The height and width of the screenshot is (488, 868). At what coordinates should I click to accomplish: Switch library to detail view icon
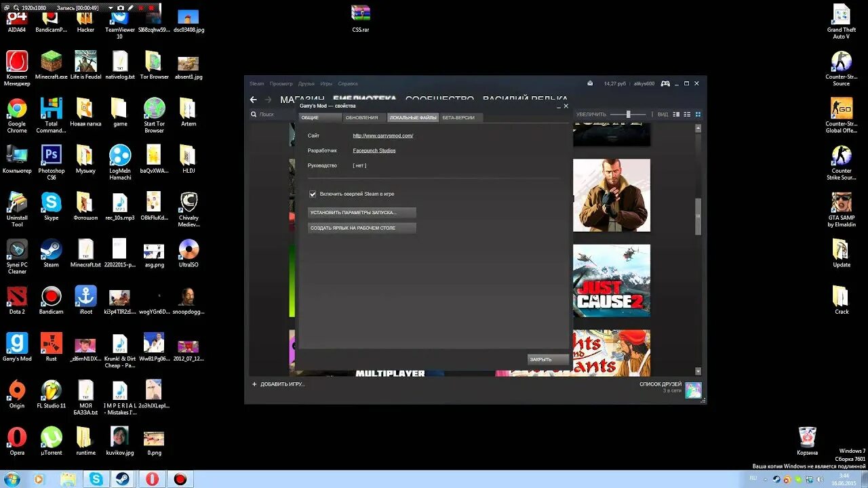point(676,115)
